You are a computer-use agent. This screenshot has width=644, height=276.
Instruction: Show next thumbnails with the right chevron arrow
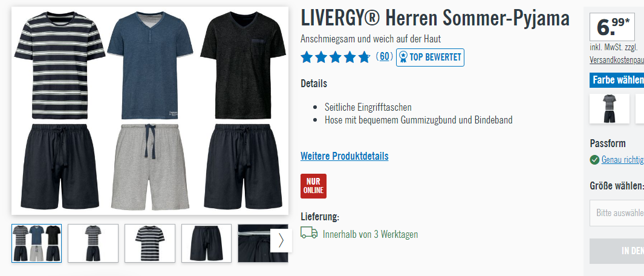point(281,240)
